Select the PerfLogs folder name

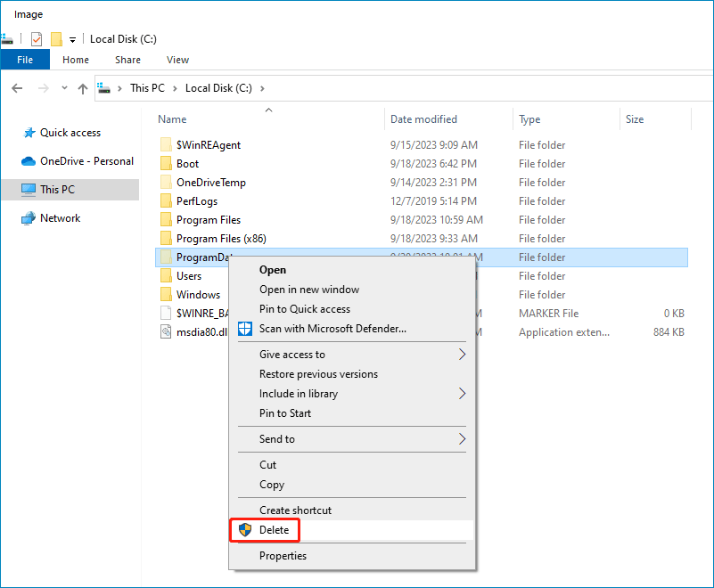[x=197, y=201]
